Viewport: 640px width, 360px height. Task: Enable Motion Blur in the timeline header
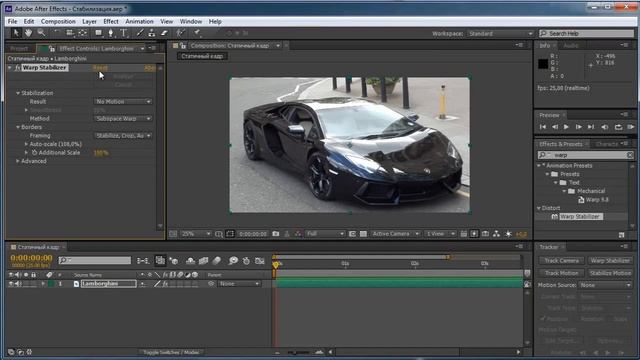tap(217, 260)
